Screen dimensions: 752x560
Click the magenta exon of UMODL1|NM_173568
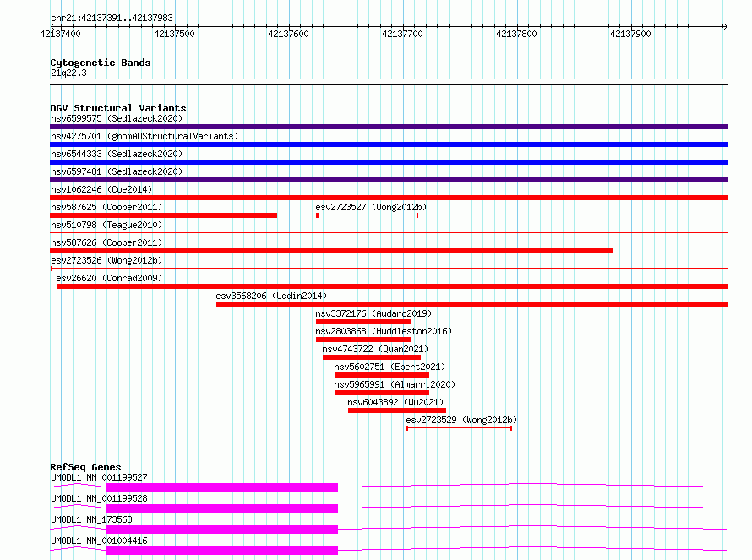pos(221,530)
